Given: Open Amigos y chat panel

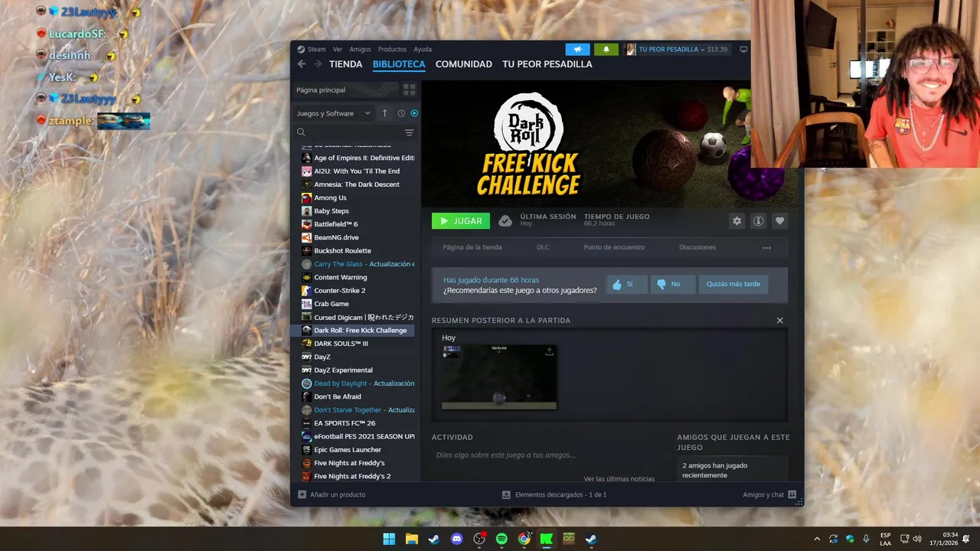Looking at the screenshot, I should click(769, 495).
